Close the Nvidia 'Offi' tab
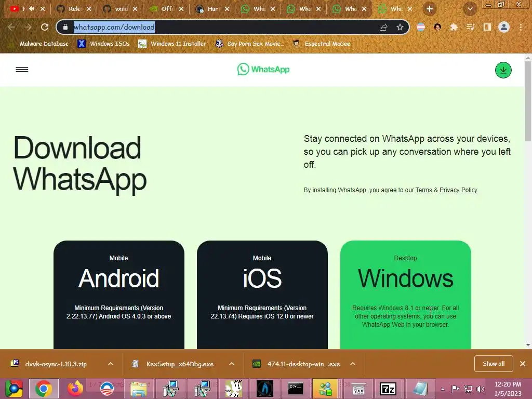The image size is (532, 399). (x=181, y=9)
